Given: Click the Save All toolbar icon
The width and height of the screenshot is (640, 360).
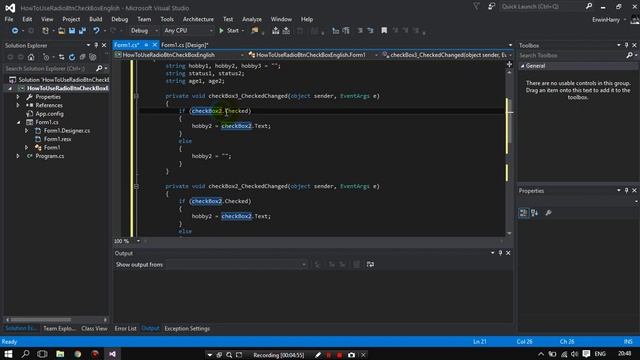Looking at the screenshot, I should pos(82,31).
